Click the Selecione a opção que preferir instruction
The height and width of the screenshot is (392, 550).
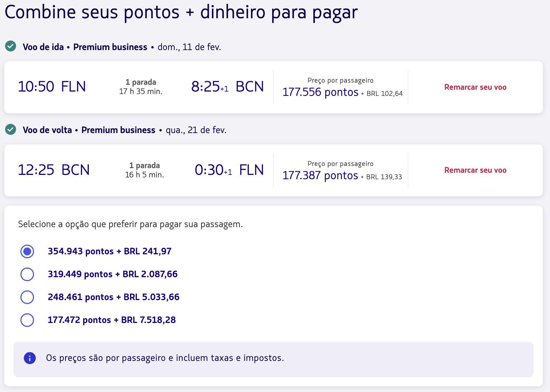coord(130,224)
